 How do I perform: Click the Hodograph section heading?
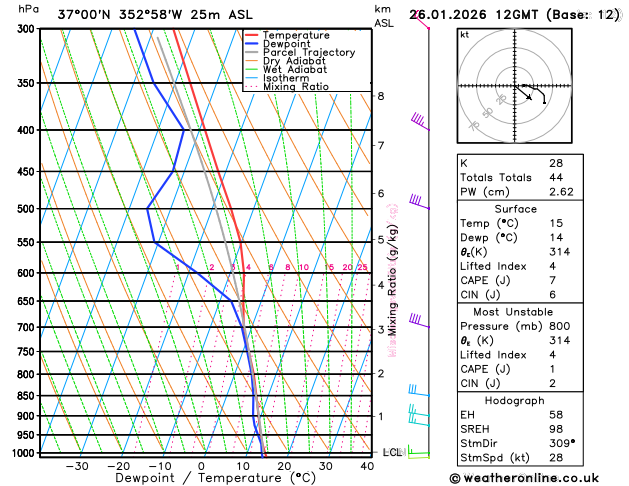(x=514, y=401)
